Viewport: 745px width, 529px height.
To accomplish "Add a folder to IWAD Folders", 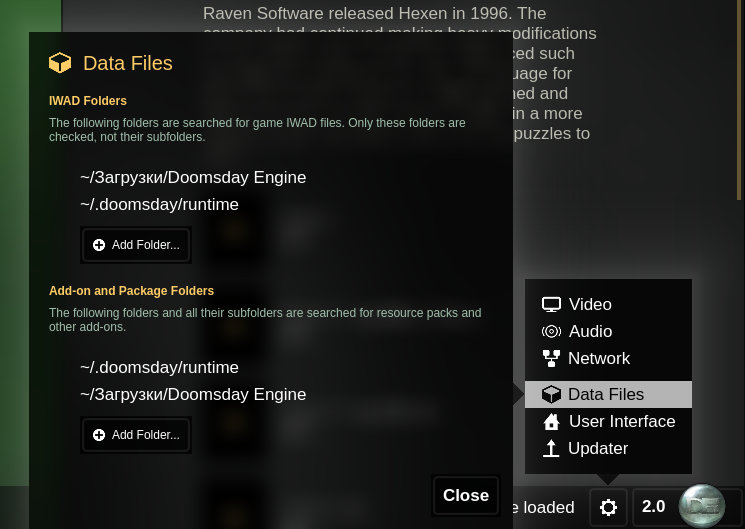I will [136, 245].
